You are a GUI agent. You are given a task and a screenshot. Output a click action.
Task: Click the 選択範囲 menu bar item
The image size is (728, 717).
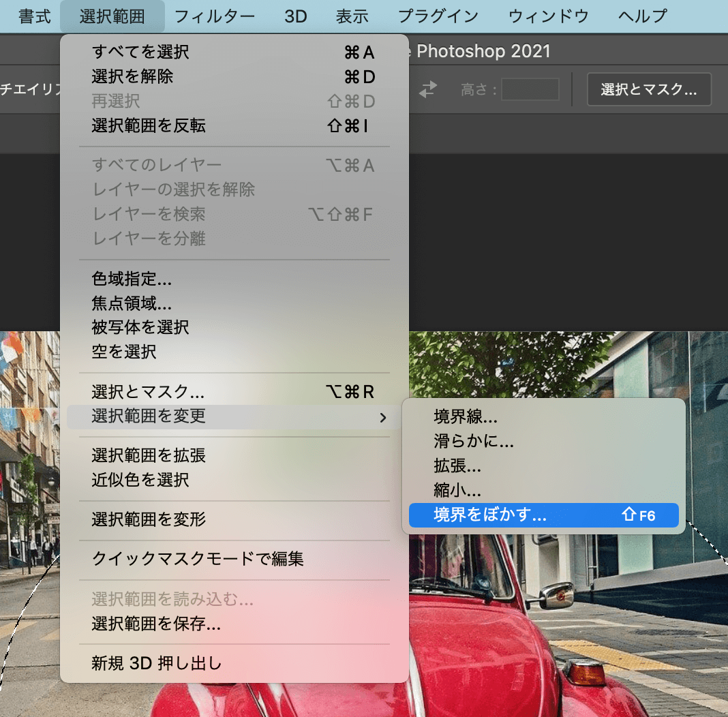coord(112,16)
